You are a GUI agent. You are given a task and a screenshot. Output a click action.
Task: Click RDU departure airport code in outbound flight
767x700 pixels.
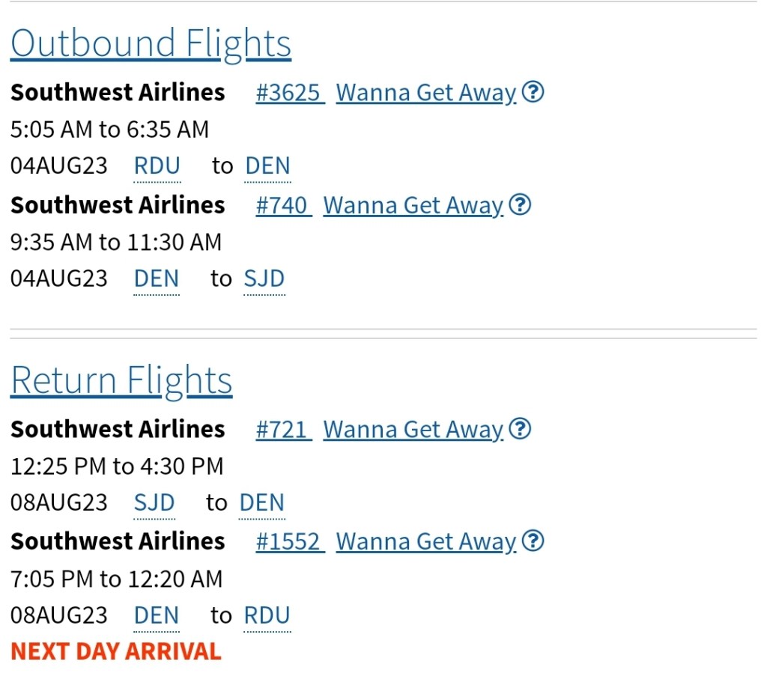pyautogui.click(x=157, y=166)
